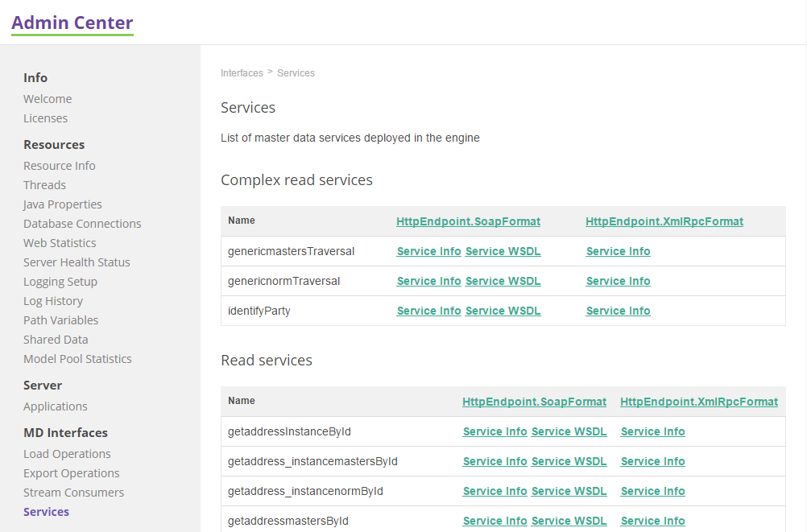Check Server Health Status
807x532 pixels.
click(x=77, y=262)
